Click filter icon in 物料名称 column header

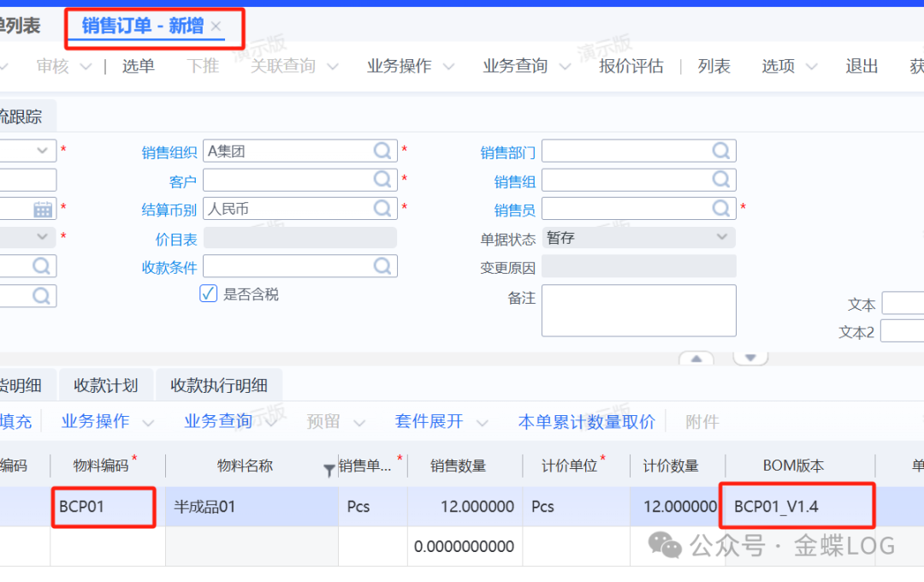click(329, 469)
